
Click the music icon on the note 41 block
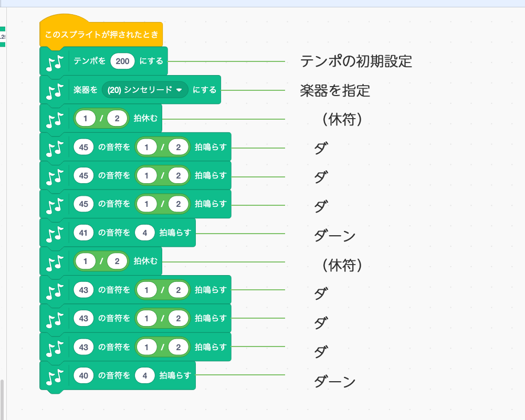[55, 234]
